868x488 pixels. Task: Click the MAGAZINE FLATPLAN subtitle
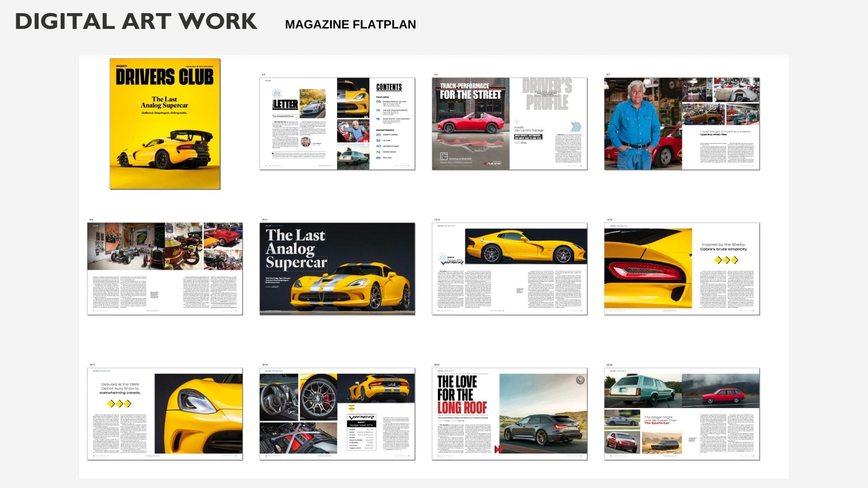click(350, 24)
